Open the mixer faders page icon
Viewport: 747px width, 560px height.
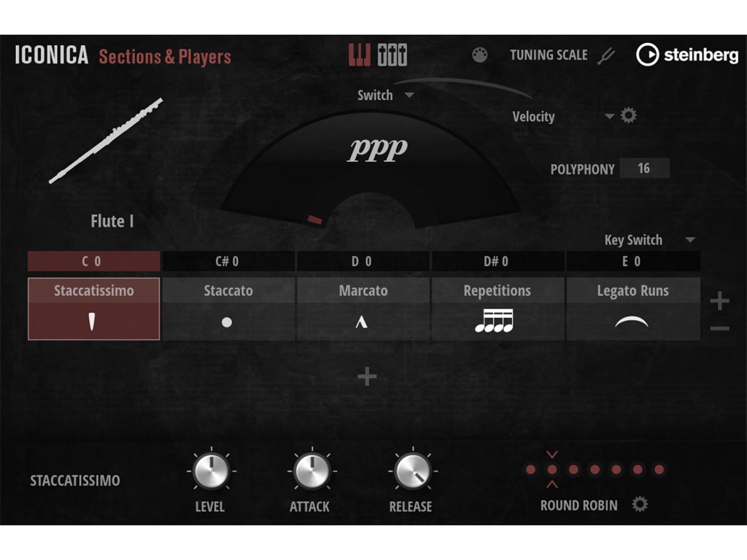click(x=392, y=55)
